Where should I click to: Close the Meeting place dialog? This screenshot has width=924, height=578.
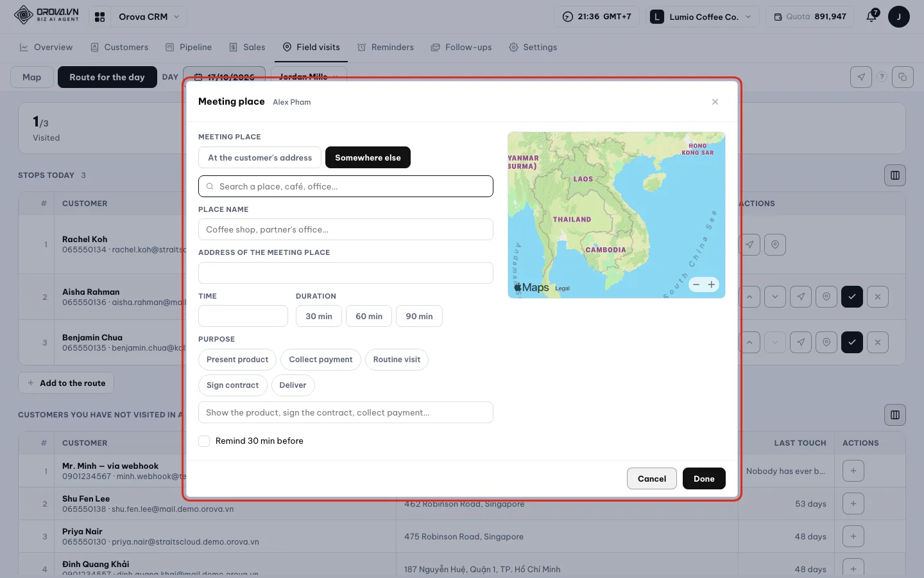[715, 102]
